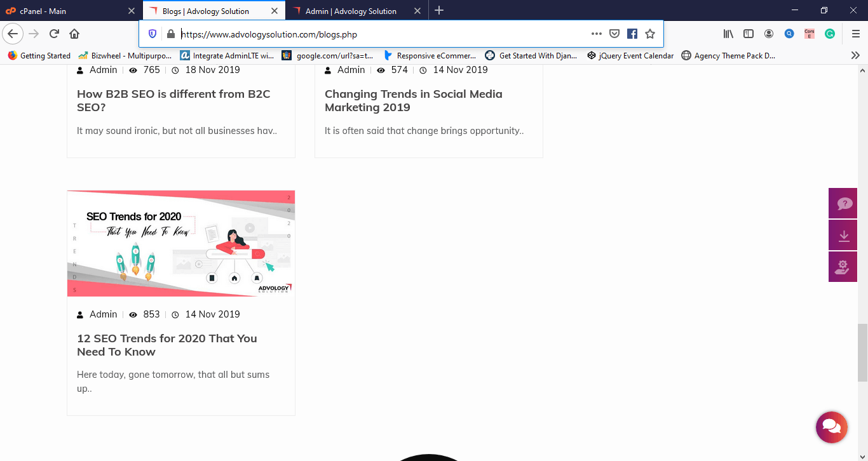Open the Firefox hamburger menu
The height and width of the screenshot is (461, 868).
(x=856, y=34)
